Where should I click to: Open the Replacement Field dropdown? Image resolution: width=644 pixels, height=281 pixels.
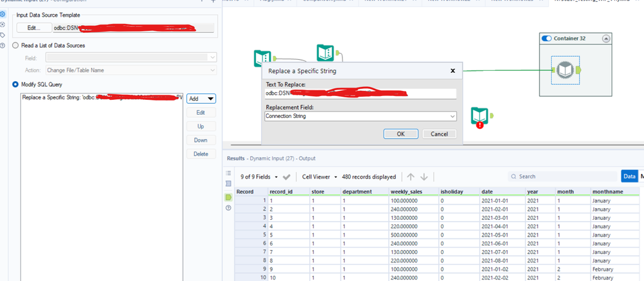tap(360, 116)
